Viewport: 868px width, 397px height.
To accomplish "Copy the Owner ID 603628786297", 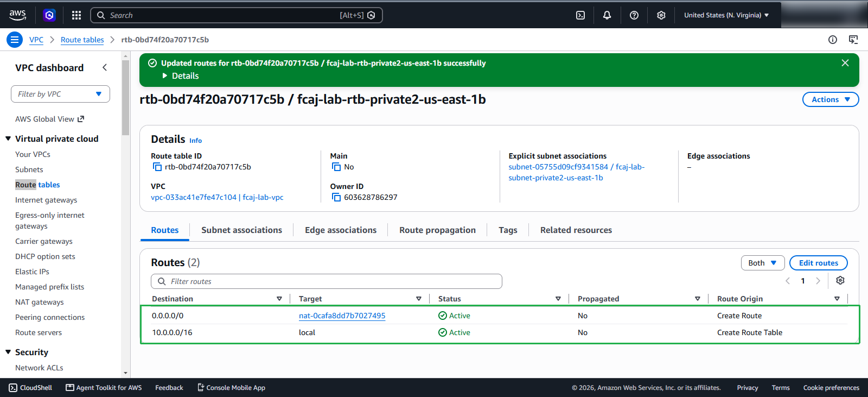I will 336,197.
